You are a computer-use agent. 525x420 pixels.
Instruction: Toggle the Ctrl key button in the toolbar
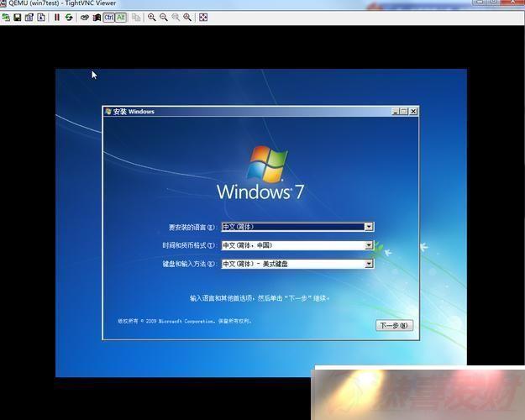tap(109, 18)
